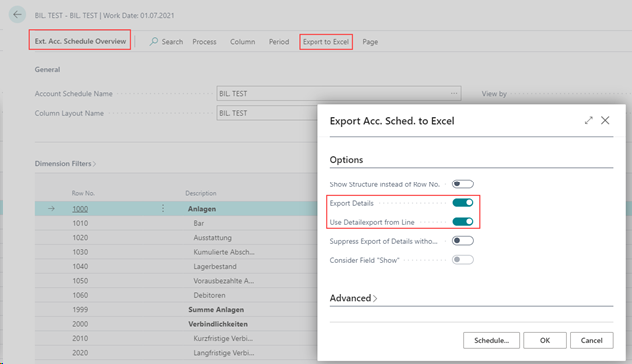Confirm export with OK button
The width and height of the screenshot is (632, 364).
click(x=545, y=340)
